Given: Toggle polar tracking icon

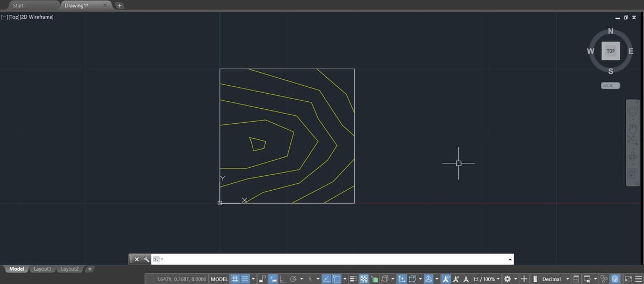Looking at the screenshot, I should [294, 279].
